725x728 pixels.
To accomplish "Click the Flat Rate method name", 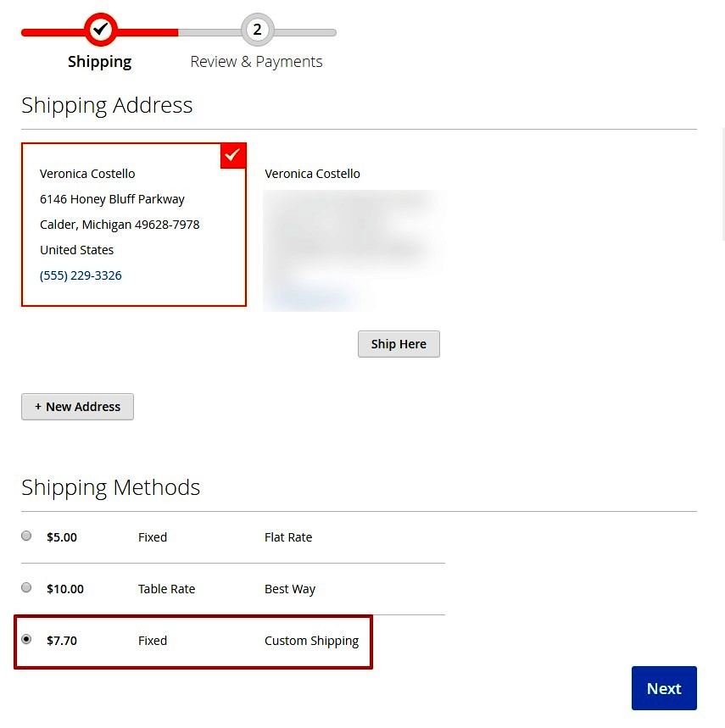I will pos(288,536).
